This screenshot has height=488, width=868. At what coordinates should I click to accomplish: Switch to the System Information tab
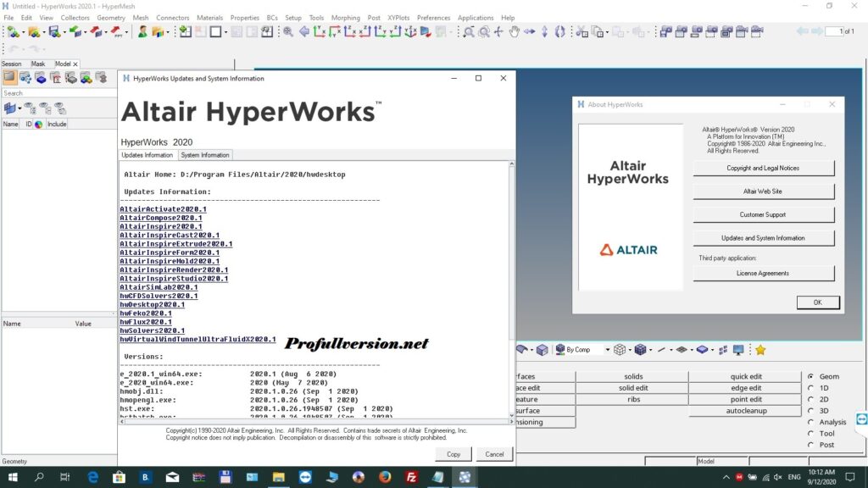point(204,155)
